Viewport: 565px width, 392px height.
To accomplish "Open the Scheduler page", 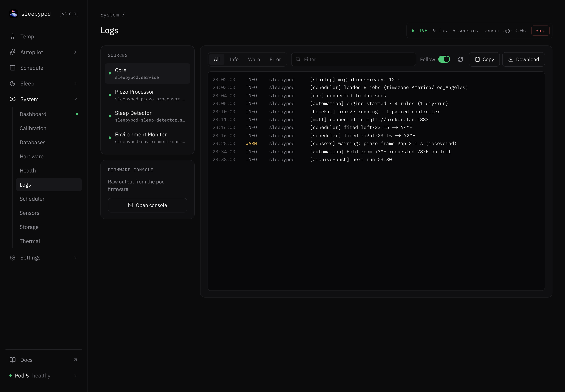I will [49, 199].
